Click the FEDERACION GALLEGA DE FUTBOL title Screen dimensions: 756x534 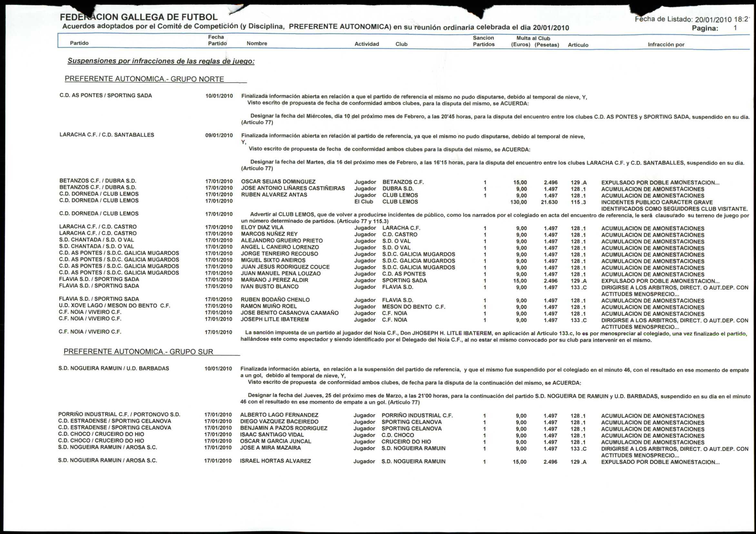pyautogui.click(x=139, y=17)
